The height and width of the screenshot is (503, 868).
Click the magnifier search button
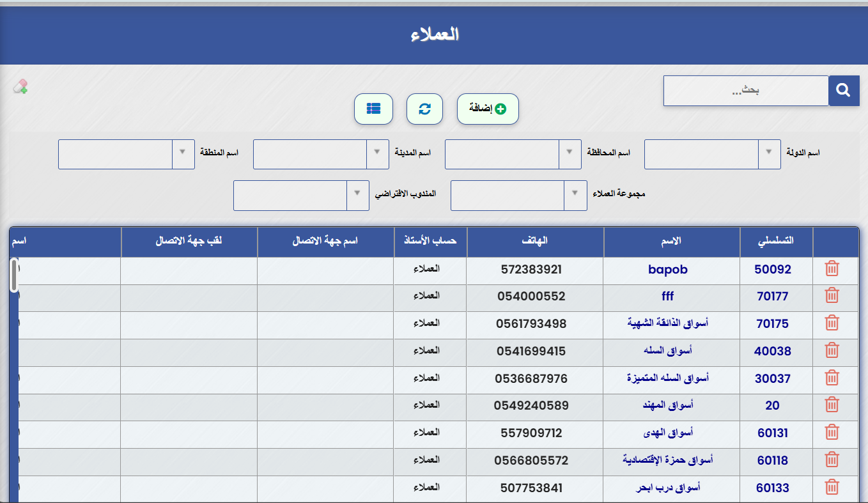(844, 91)
